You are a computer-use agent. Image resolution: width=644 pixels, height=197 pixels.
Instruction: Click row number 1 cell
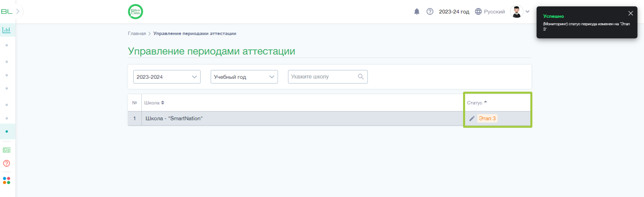135,119
